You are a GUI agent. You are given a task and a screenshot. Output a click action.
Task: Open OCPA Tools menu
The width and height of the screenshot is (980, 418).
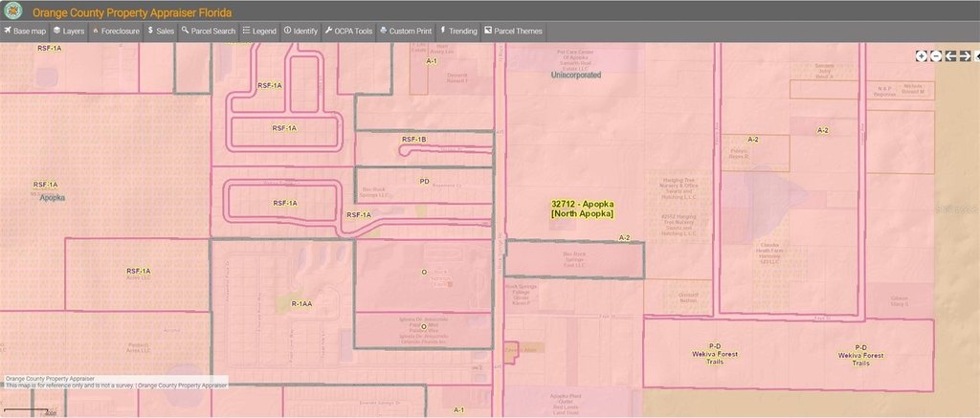(x=348, y=31)
